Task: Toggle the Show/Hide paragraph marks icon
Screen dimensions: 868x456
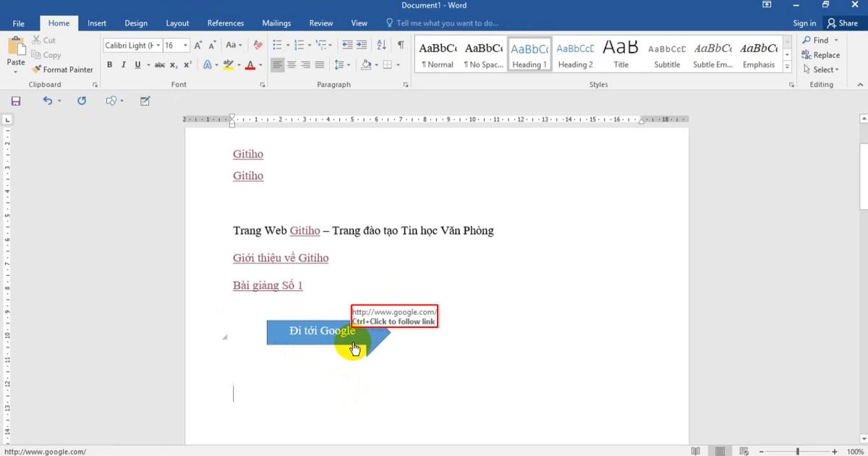Action: coord(400,45)
